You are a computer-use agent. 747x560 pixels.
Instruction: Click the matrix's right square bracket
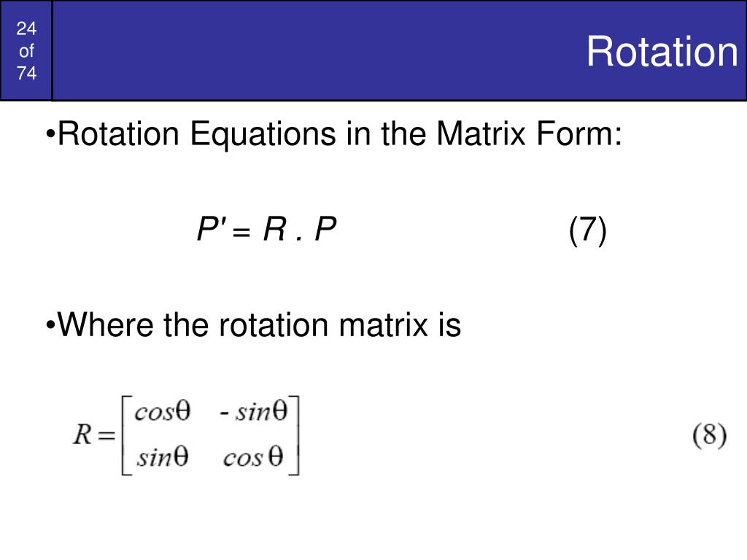click(295, 435)
